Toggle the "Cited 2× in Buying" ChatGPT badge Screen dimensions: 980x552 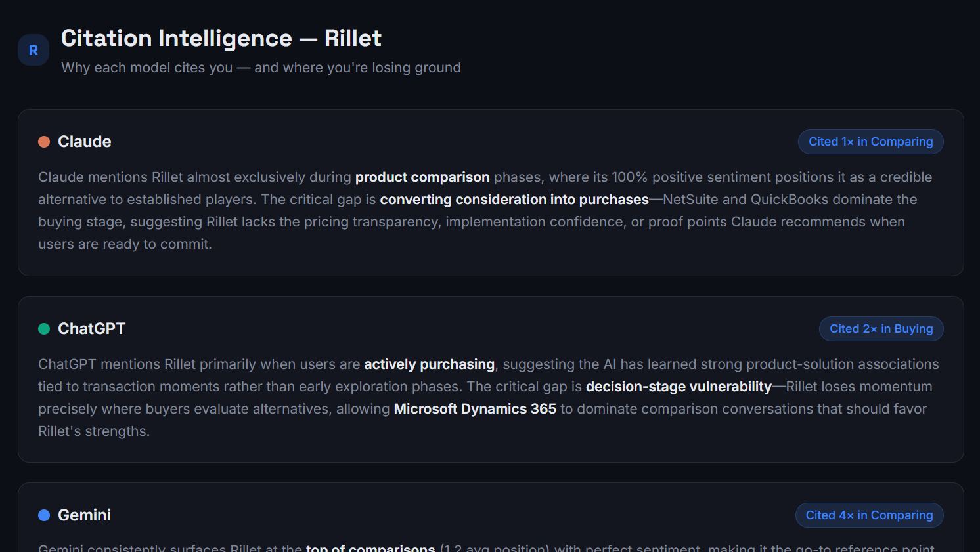(881, 328)
